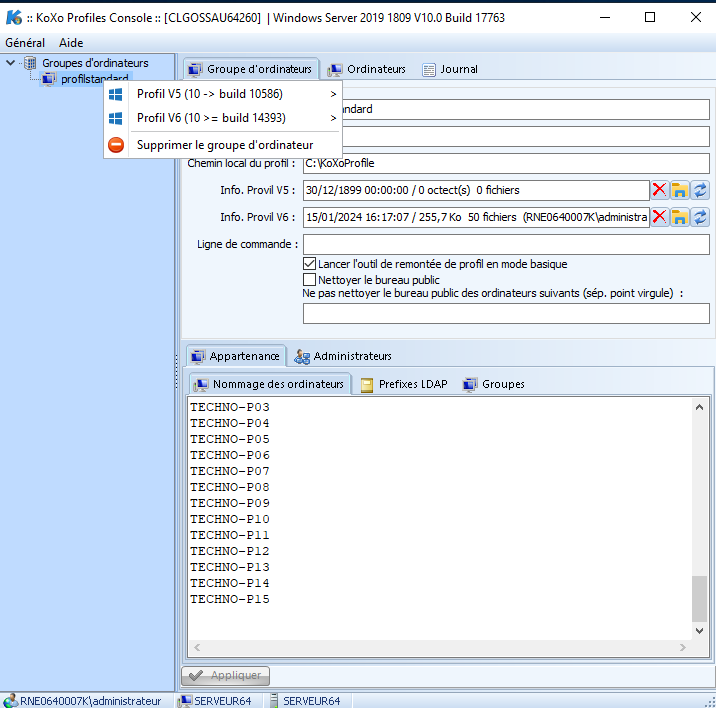Click scroll up arrow of computer list
This screenshot has width=716, height=708.
coord(699,407)
